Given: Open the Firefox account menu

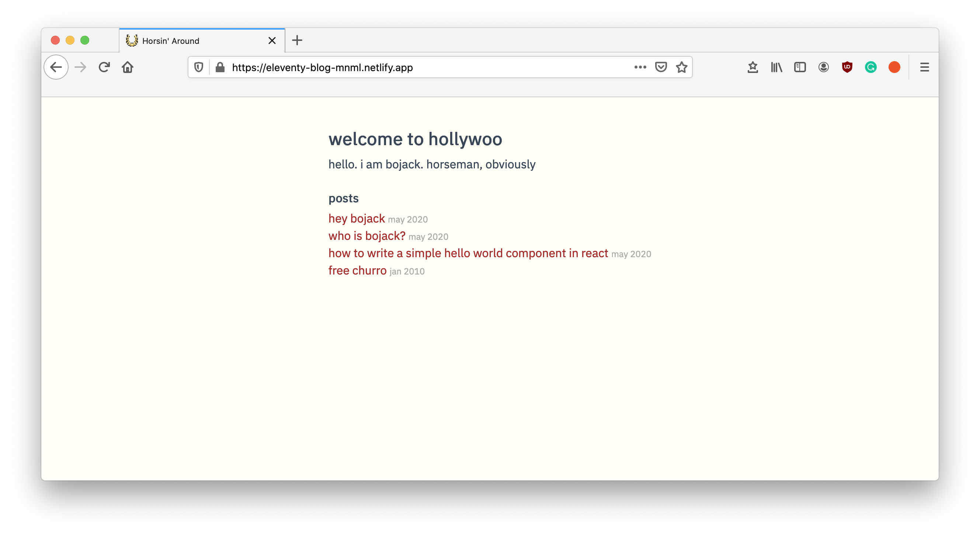Looking at the screenshot, I should coord(823,67).
